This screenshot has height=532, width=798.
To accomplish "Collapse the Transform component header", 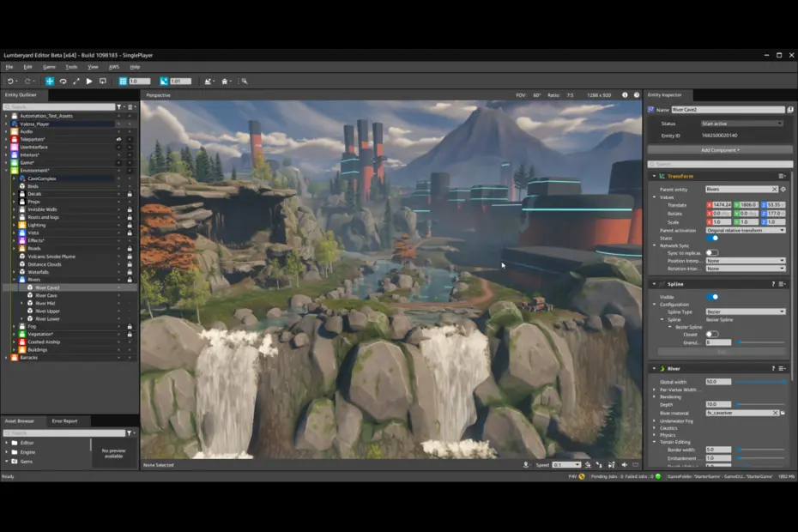I will tap(655, 176).
